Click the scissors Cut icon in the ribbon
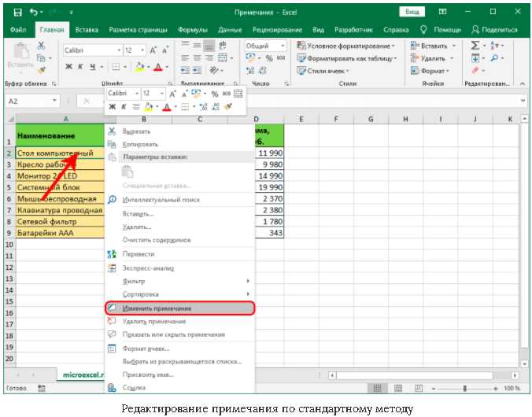 click(x=41, y=46)
